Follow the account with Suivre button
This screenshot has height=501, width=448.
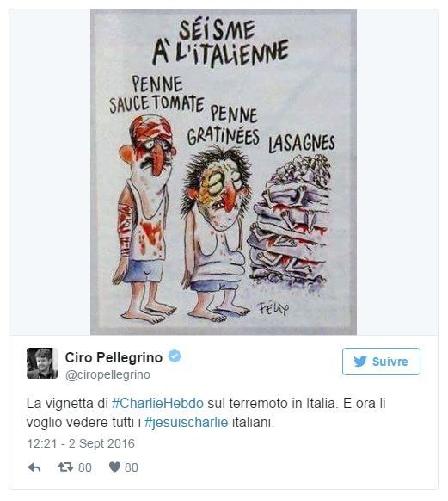coord(381,362)
